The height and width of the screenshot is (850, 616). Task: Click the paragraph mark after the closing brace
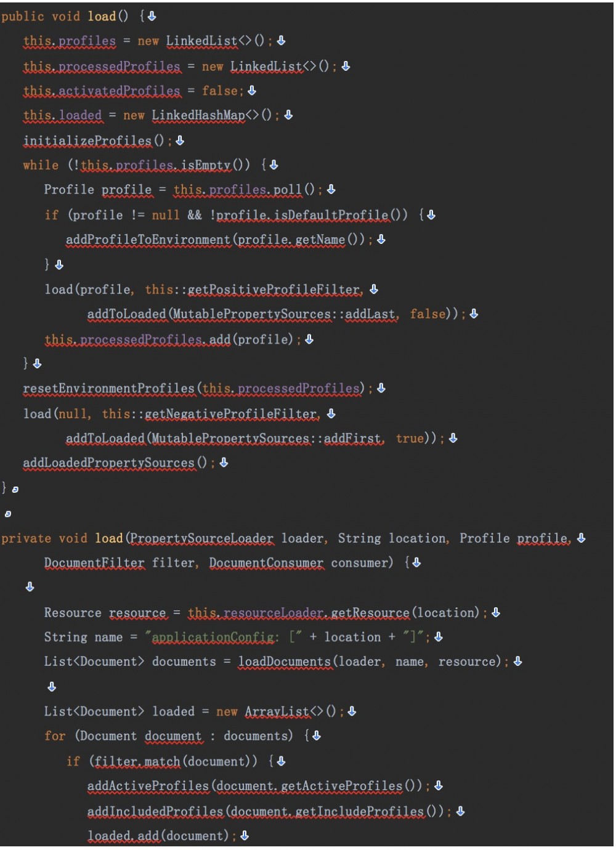click(15, 488)
